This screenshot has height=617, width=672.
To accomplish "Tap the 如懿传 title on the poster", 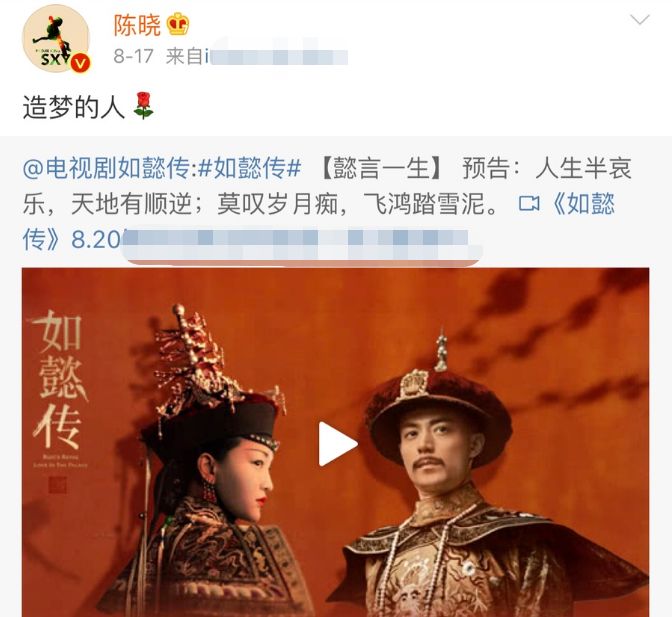I will [x=61, y=379].
